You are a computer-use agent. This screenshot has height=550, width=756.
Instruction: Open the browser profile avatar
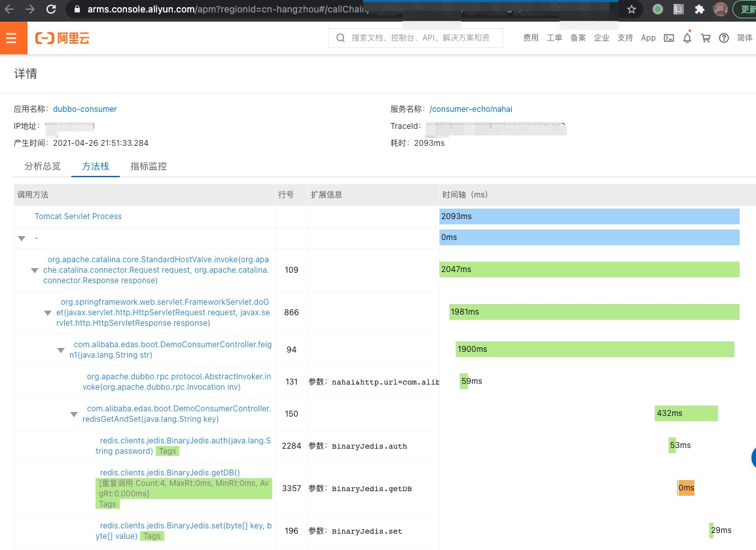(x=720, y=9)
